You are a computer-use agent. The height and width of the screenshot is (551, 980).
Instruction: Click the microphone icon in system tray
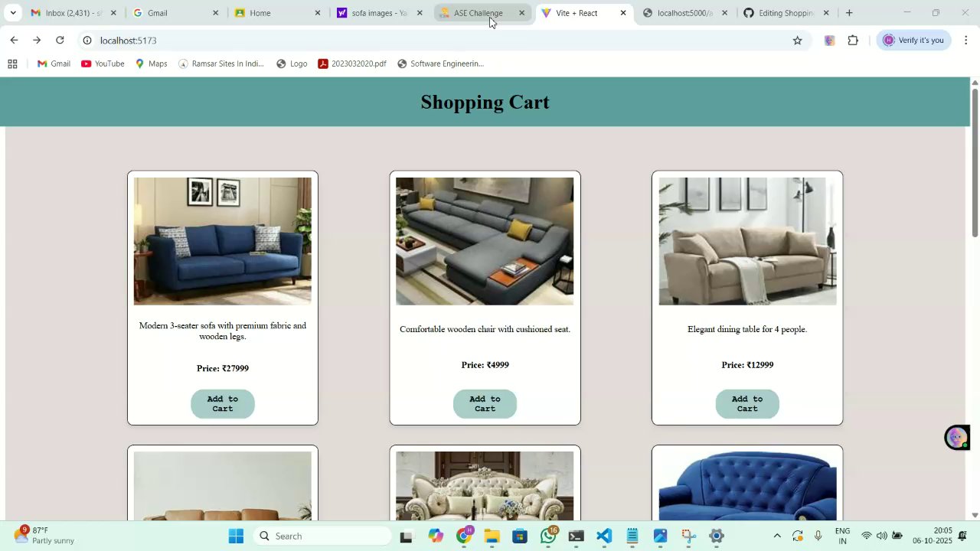818,536
